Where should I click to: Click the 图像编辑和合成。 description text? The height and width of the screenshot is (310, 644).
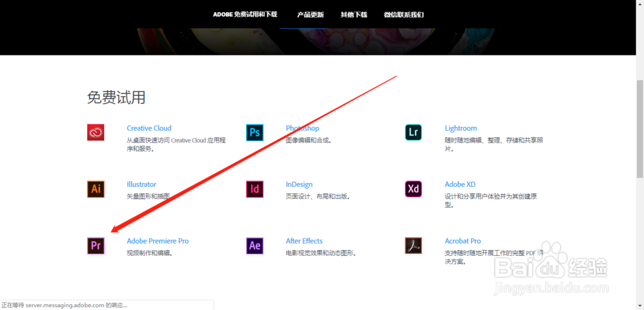point(309,140)
